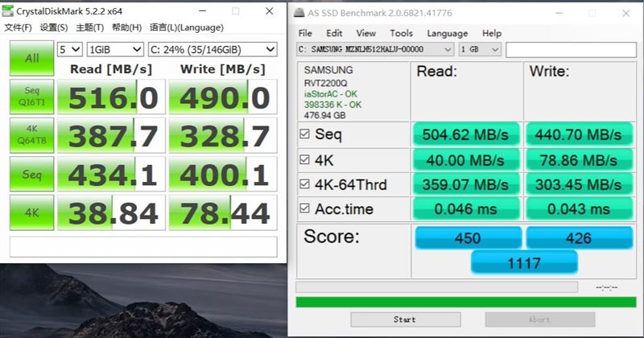The image size is (644, 338).
Task: Select the 490.0 Seq Q16T1 write result
Action: pyautogui.click(x=223, y=97)
